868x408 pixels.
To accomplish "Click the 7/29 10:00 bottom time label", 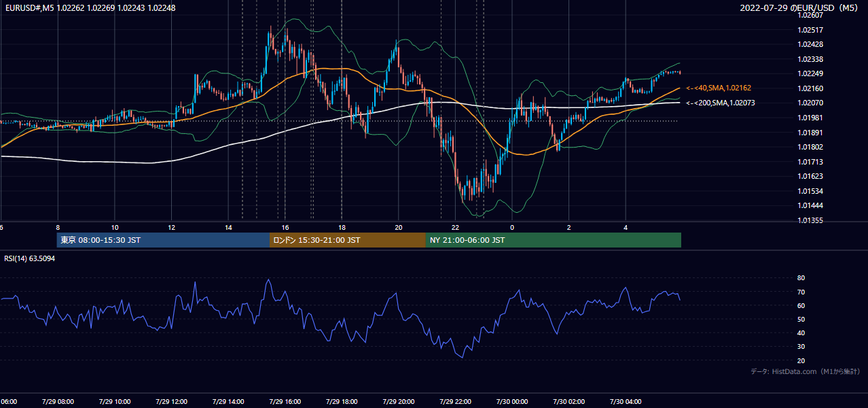I will point(115,402).
